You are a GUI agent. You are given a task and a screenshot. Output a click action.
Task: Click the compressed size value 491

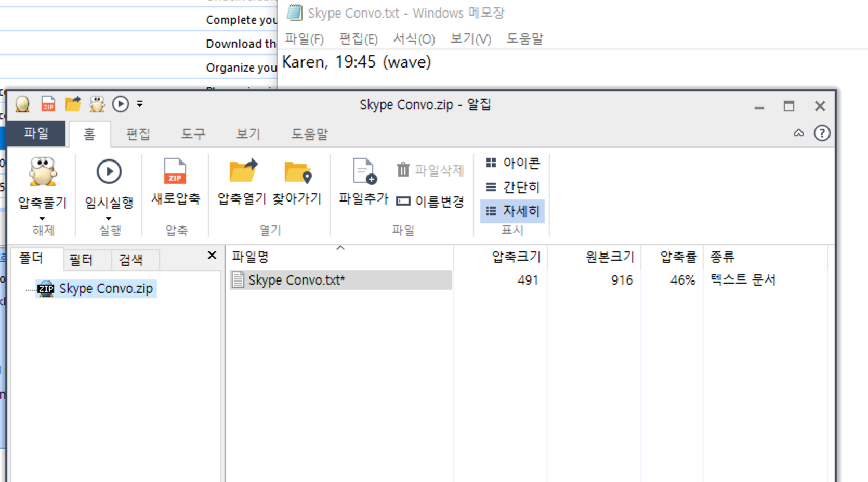pyautogui.click(x=528, y=280)
